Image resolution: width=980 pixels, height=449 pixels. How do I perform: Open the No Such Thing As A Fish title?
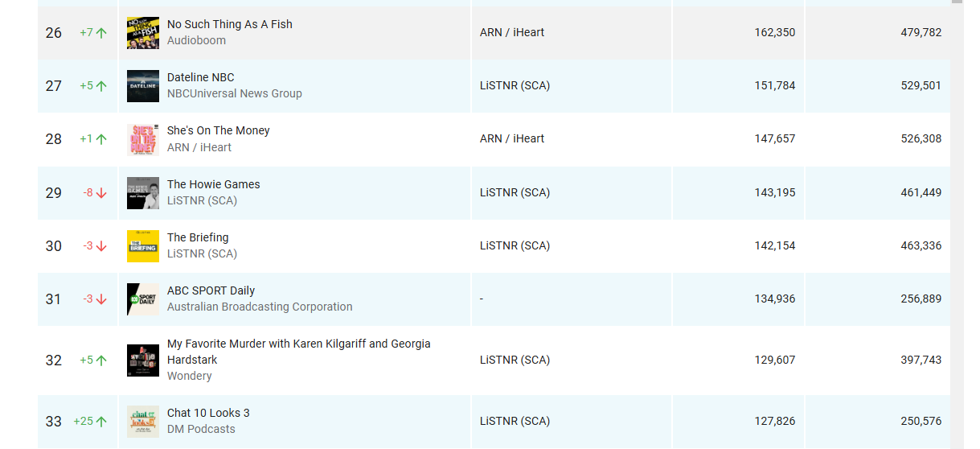pyautogui.click(x=230, y=24)
